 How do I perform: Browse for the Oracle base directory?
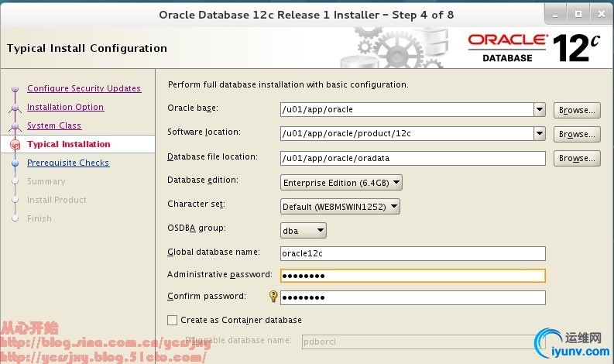coord(577,110)
